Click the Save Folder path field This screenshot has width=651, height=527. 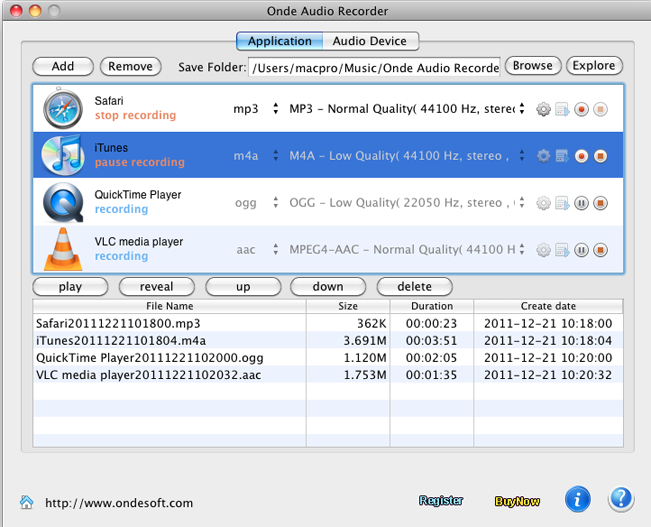click(374, 67)
